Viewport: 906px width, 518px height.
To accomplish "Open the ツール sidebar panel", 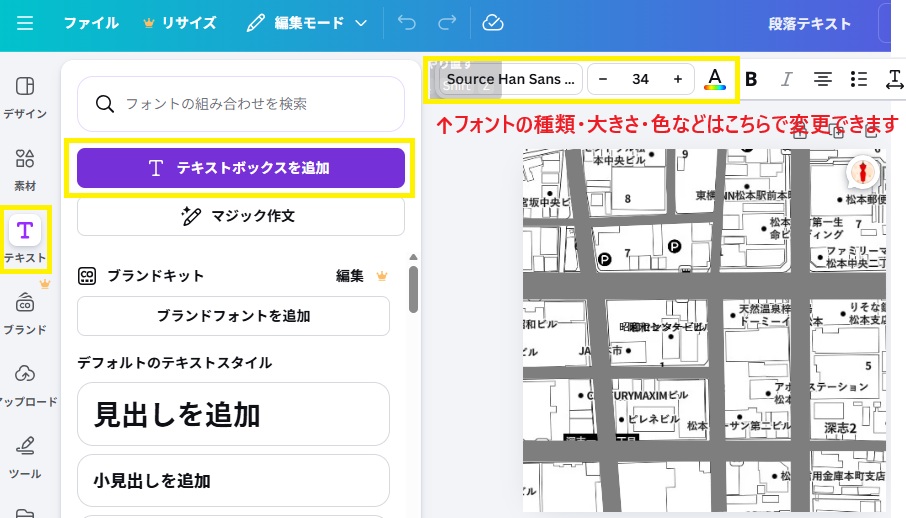I will pos(25,454).
